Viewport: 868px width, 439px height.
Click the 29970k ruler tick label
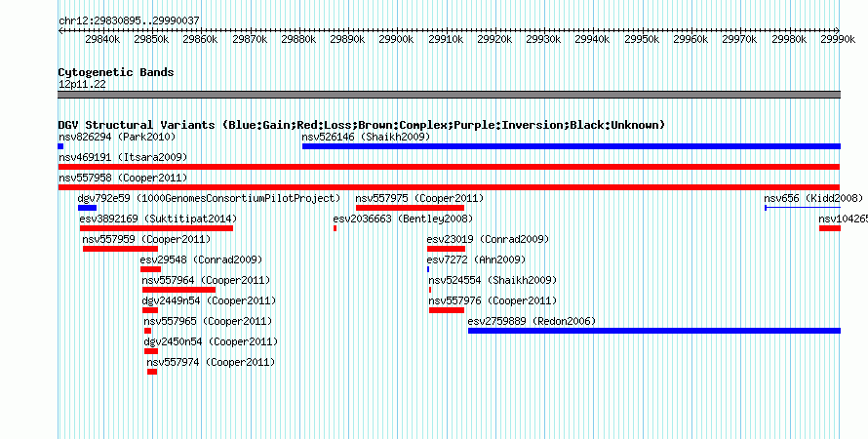pos(739,39)
